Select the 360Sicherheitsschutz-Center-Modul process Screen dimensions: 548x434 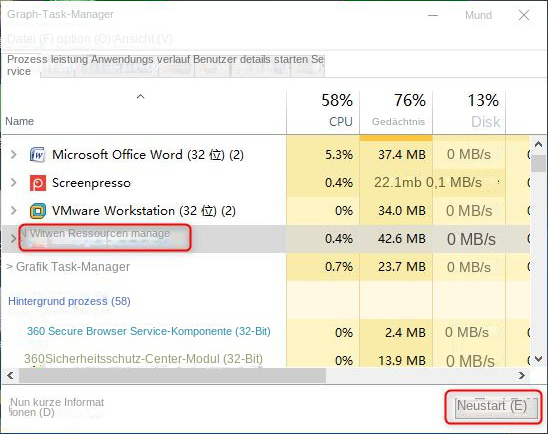[x=143, y=359]
